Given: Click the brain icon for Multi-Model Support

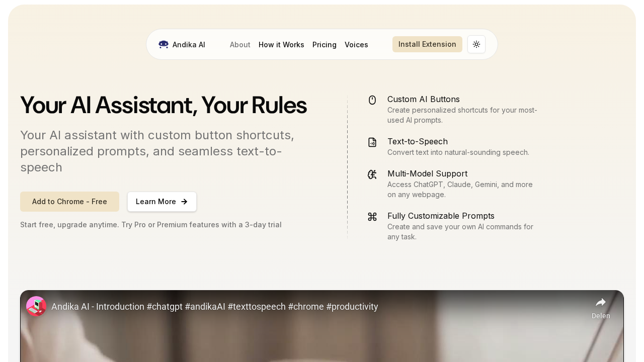Looking at the screenshot, I should click(x=372, y=174).
